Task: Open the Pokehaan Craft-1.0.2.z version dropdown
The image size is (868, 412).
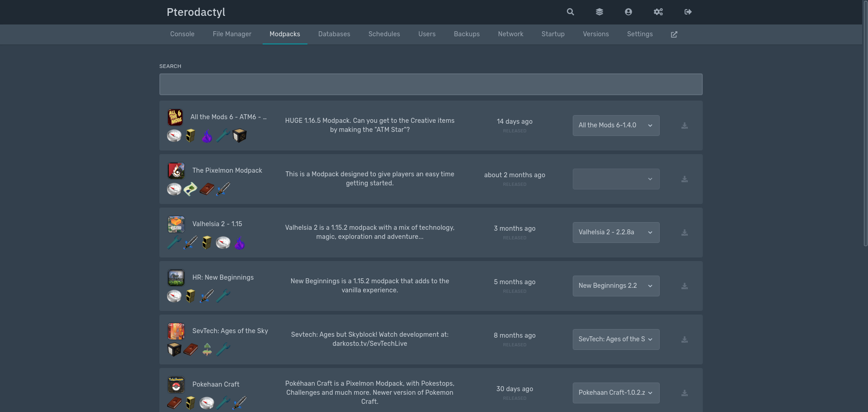Action: (x=615, y=393)
